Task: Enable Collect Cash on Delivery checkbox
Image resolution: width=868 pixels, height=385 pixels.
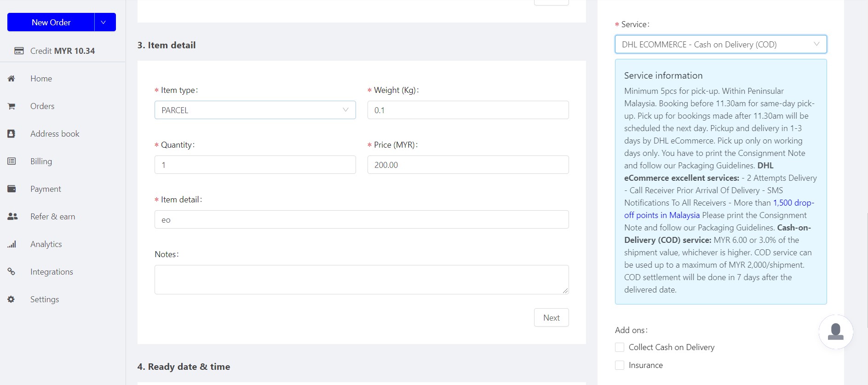Action: (620, 347)
